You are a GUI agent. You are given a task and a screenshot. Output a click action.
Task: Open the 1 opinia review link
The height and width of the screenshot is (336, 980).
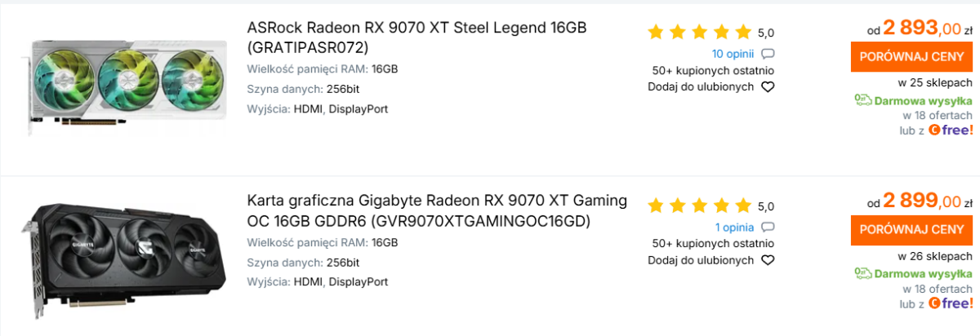(x=735, y=228)
